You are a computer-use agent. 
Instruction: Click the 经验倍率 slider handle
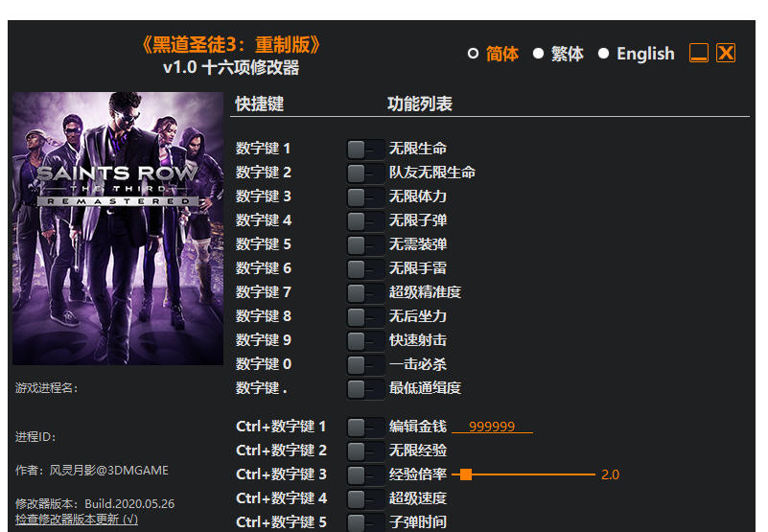[x=466, y=474]
